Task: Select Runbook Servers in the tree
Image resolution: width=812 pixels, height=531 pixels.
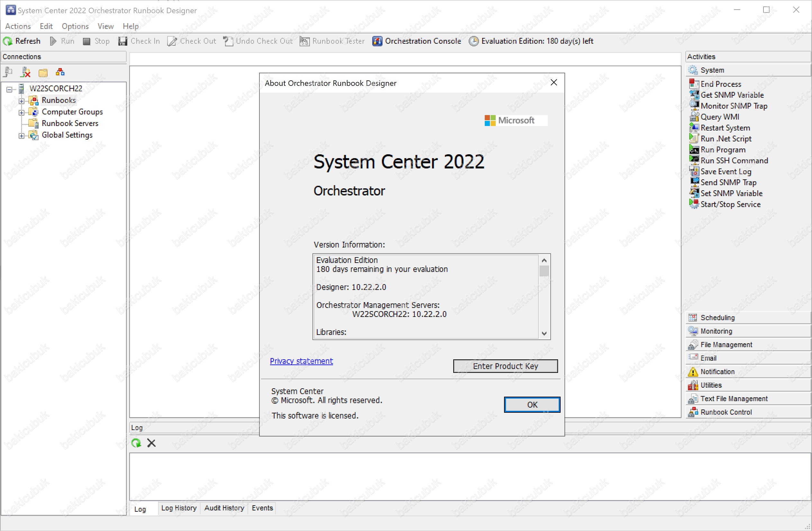Action: [x=70, y=123]
